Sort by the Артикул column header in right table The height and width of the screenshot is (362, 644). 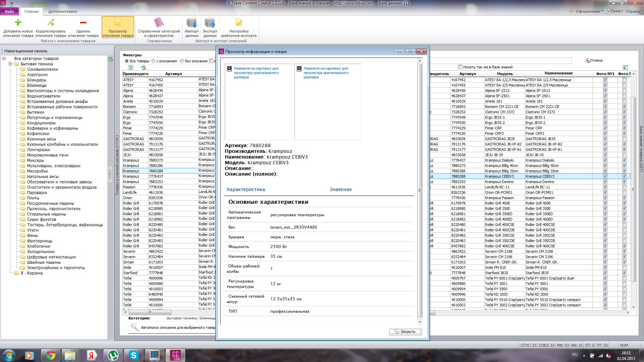[467, 74]
